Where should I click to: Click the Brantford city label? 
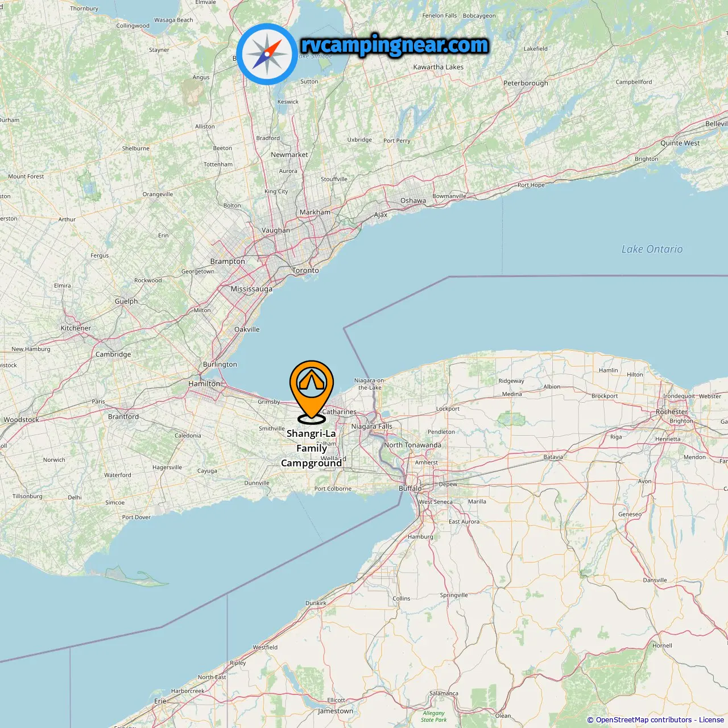point(123,417)
